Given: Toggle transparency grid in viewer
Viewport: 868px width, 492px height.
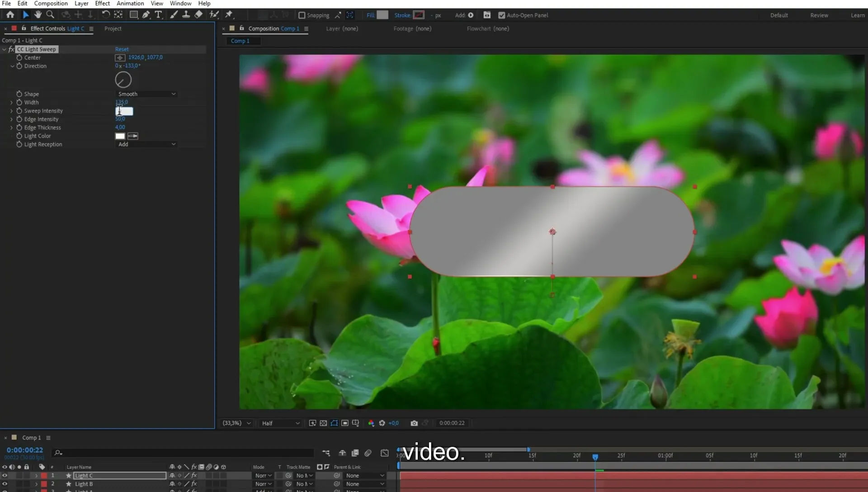Looking at the screenshot, I should 323,423.
